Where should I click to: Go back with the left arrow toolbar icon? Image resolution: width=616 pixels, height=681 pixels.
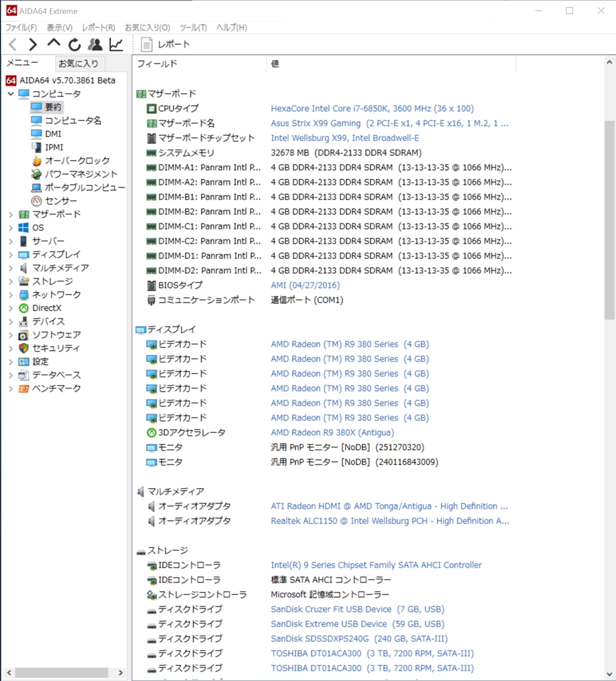coord(13,45)
